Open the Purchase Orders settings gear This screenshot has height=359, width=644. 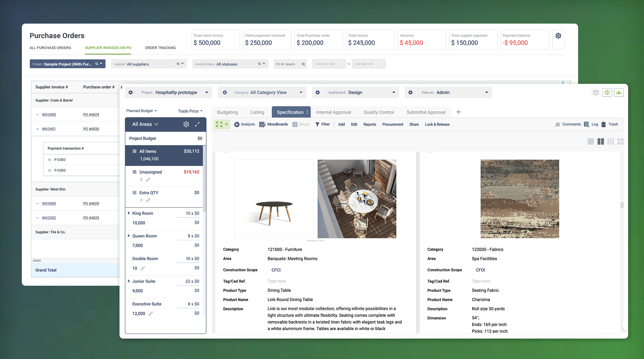558,36
